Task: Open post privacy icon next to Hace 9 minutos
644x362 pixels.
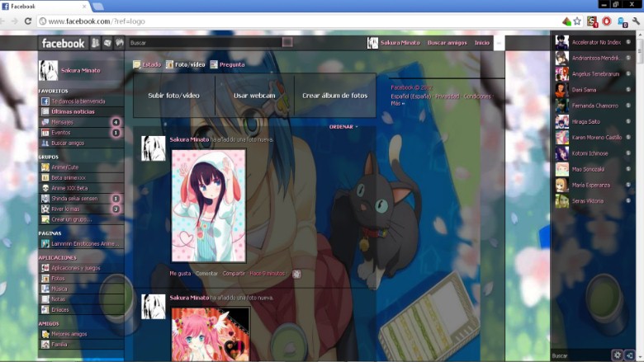Action: click(296, 274)
